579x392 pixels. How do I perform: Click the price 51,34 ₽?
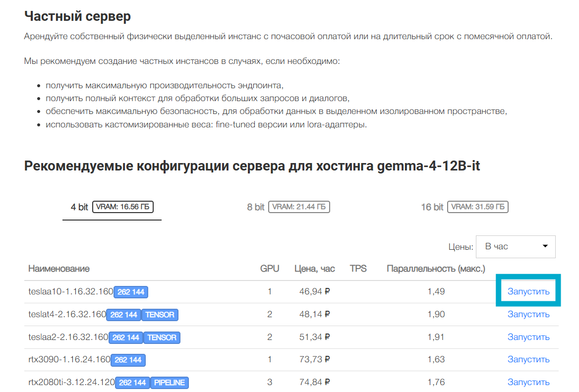(x=315, y=337)
